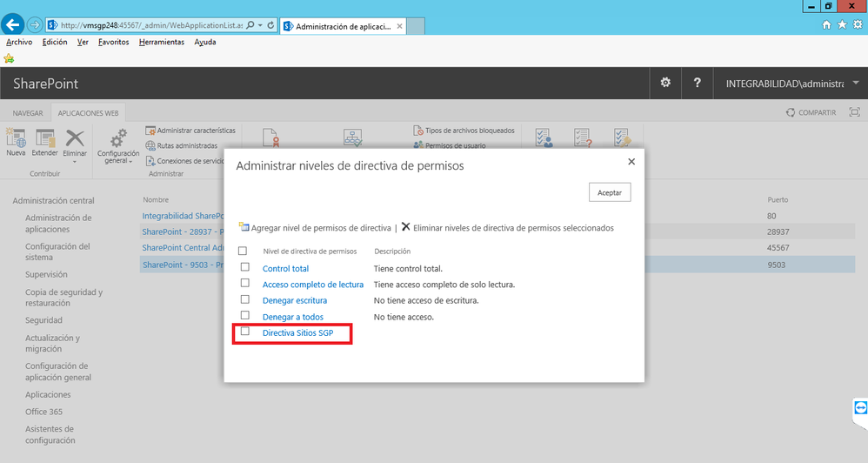Open the Favoritos menu
The image size is (868, 463).
pyautogui.click(x=113, y=42)
